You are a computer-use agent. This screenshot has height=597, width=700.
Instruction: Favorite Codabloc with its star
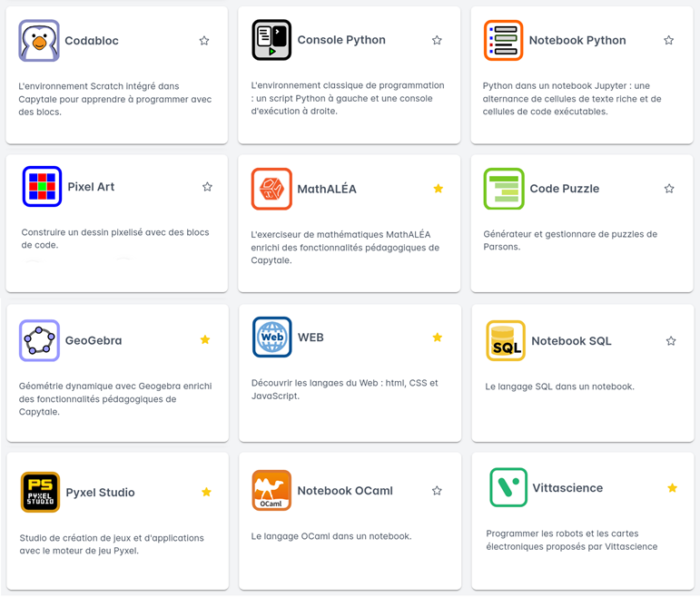(x=204, y=41)
